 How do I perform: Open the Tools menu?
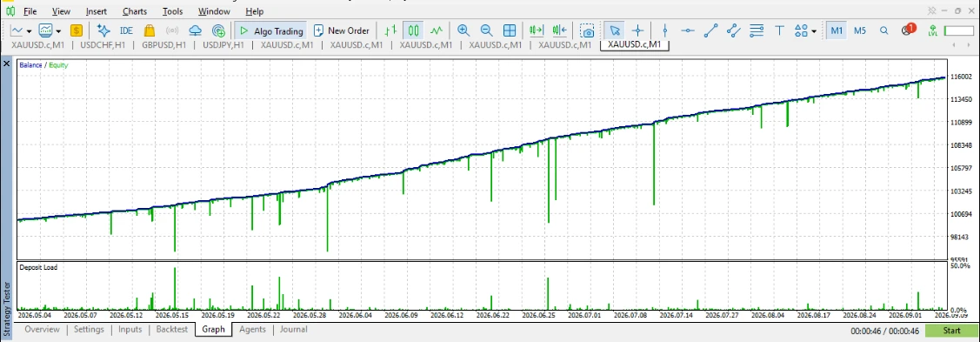pyautogui.click(x=172, y=11)
